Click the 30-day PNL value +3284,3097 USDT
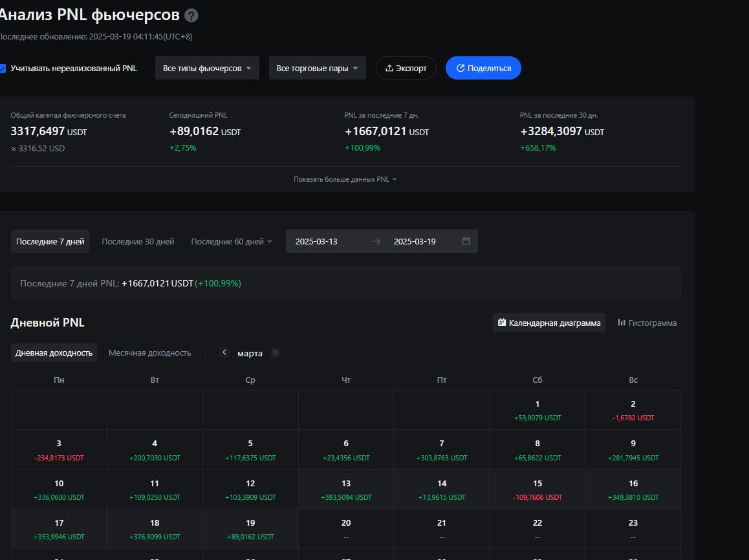 pos(561,131)
